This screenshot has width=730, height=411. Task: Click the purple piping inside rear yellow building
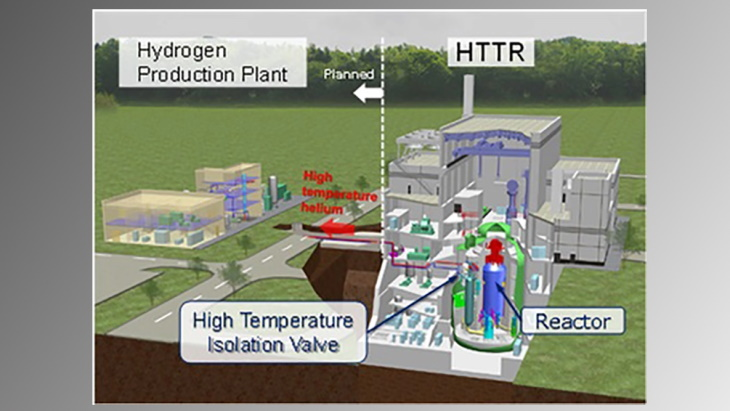[x=240, y=187]
